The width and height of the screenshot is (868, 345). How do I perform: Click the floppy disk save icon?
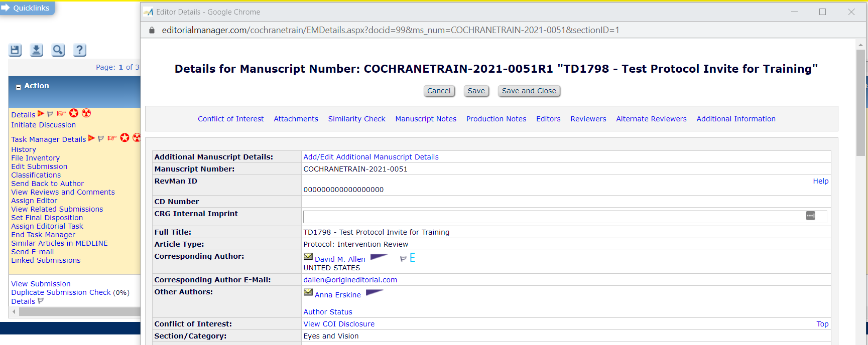(x=15, y=50)
